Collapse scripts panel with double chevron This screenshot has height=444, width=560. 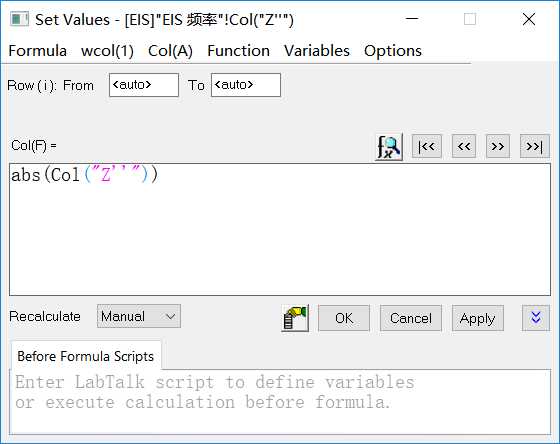(x=536, y=318)
